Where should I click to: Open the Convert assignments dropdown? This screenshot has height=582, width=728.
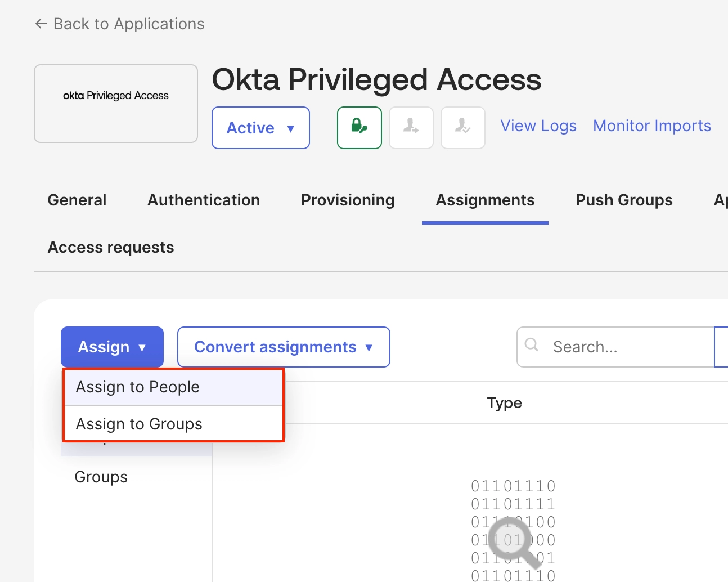[284, 347]
